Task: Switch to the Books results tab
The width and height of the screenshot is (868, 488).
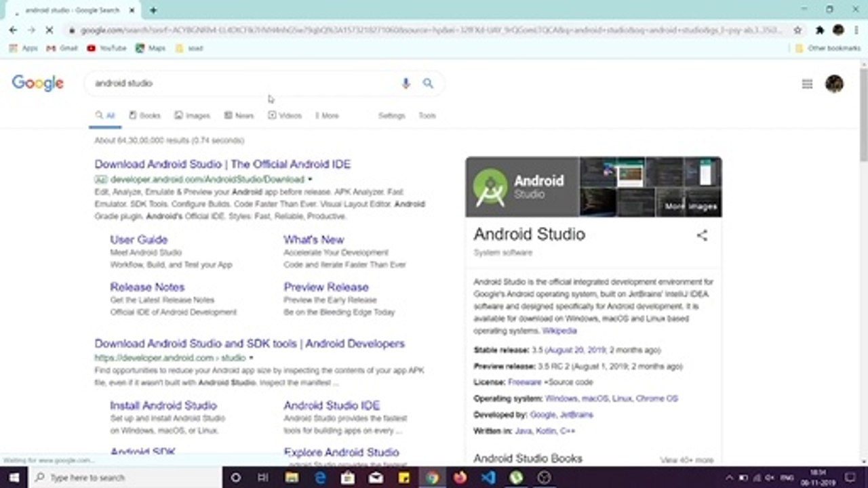Action: coord(144,116)
